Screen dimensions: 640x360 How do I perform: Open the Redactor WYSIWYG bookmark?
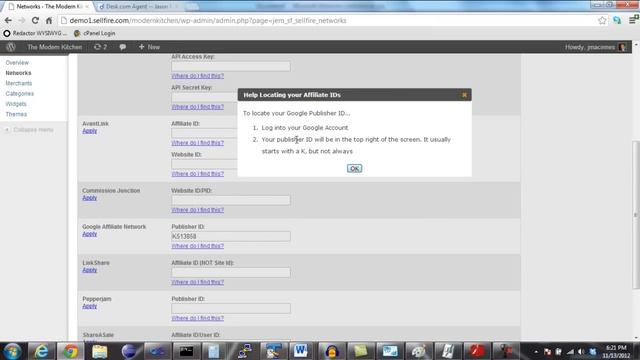(35, 33)
